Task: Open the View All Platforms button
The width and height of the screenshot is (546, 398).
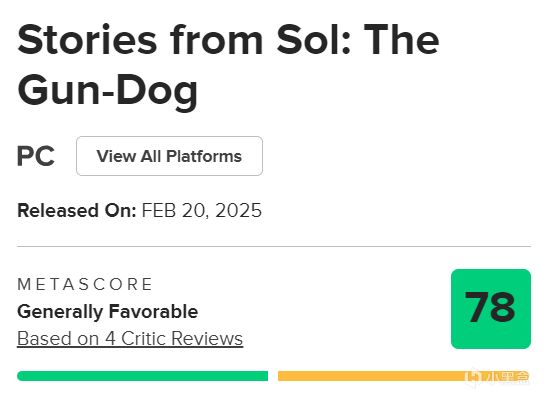Action: pyautogui.click(x=169, y=156)
